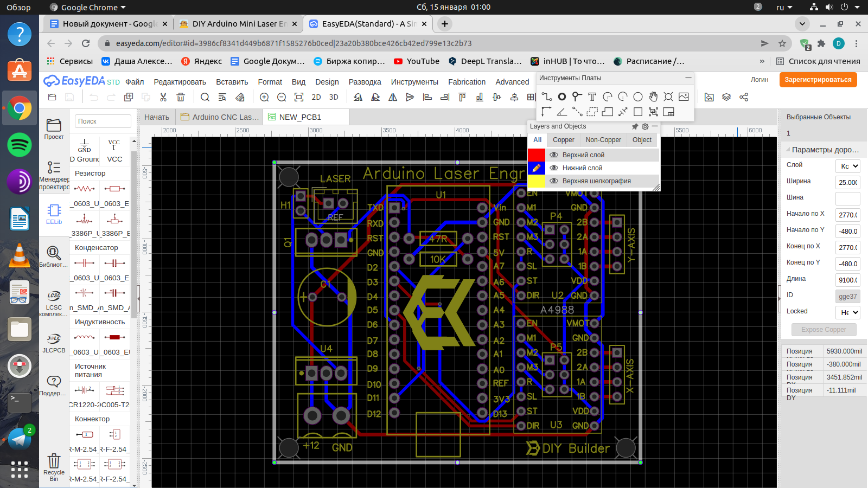Open the LCSC components sidebar panel
Screen dimensions: 868x488
(x=54, y=303)
